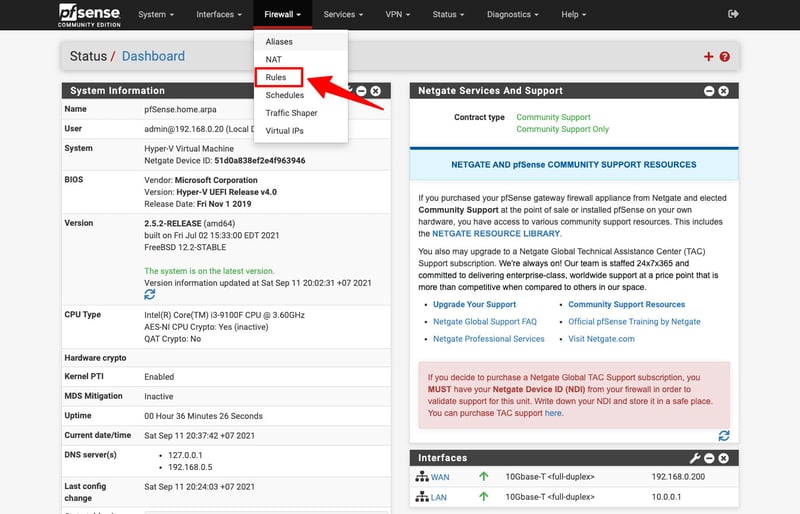This screenshot has width=800, height=514.
Task: Click 'The system is on the latest version' text
Action: pos(209,271)
